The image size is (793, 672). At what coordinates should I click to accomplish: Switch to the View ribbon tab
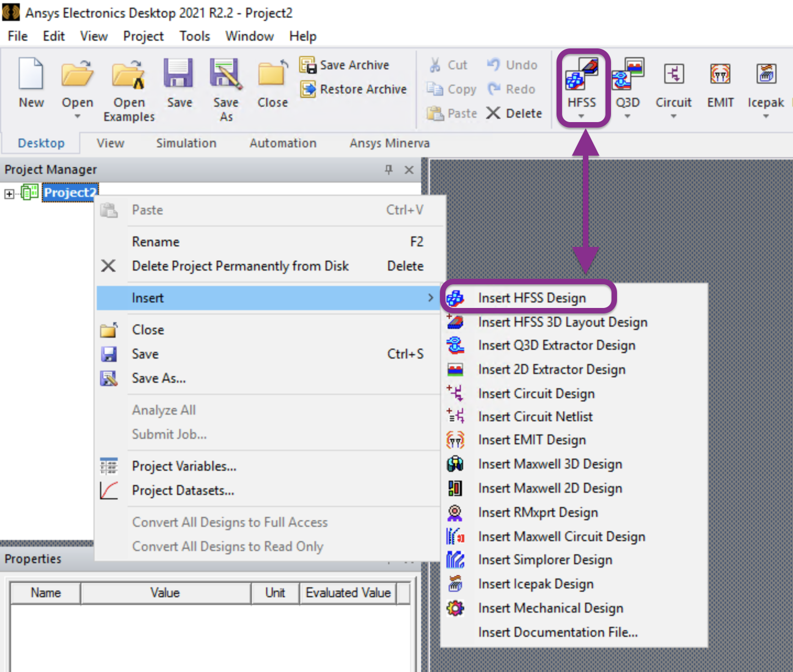click(111, 144)
